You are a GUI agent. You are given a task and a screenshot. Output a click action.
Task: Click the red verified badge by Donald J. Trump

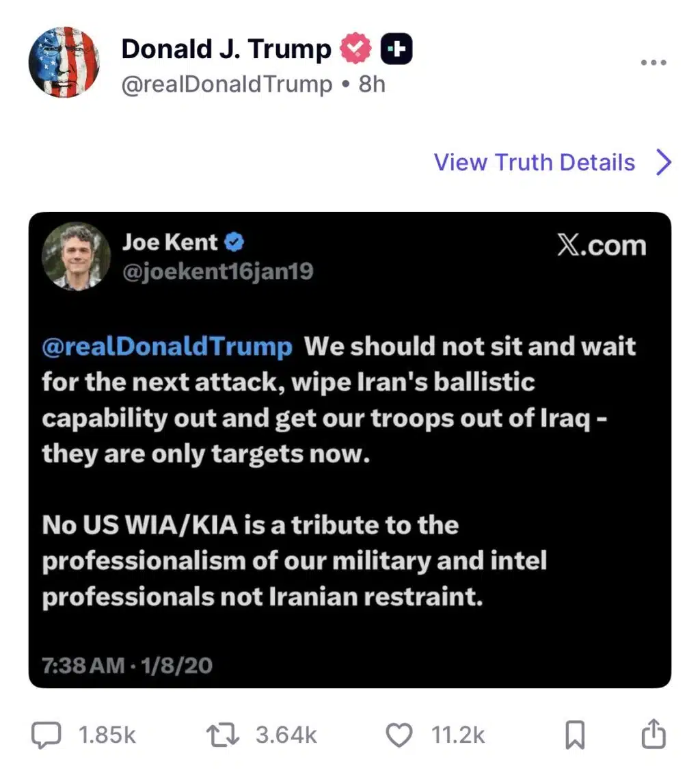click(356, 49)
